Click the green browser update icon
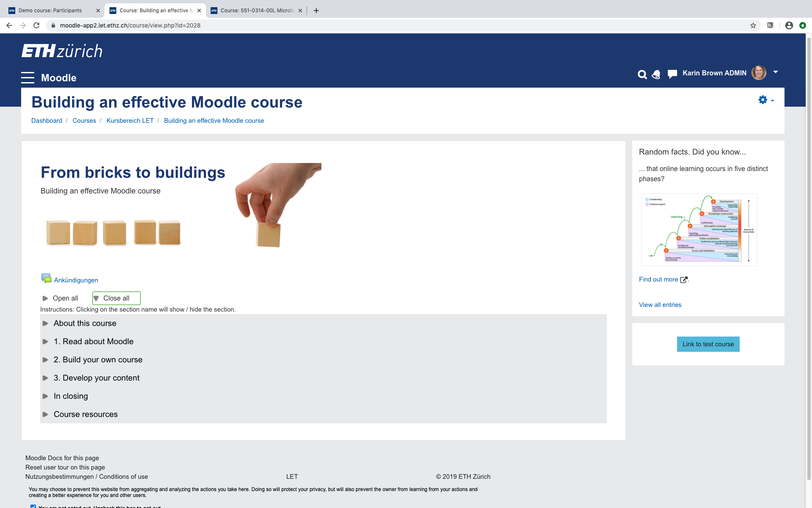The image size is (812, 508). pos(803,25)
